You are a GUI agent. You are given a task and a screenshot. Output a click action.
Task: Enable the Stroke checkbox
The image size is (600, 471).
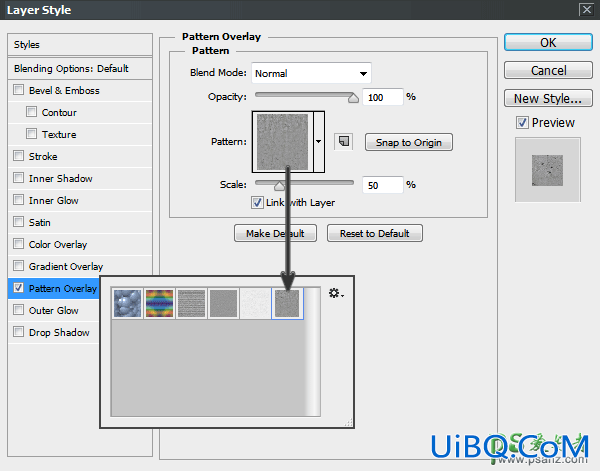[x=18, y=156]
